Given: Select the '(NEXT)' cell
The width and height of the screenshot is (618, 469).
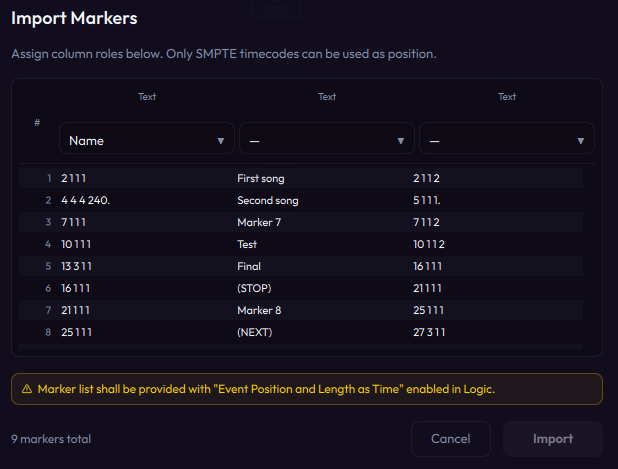Looking at the screenshot, I should (254, 333).
